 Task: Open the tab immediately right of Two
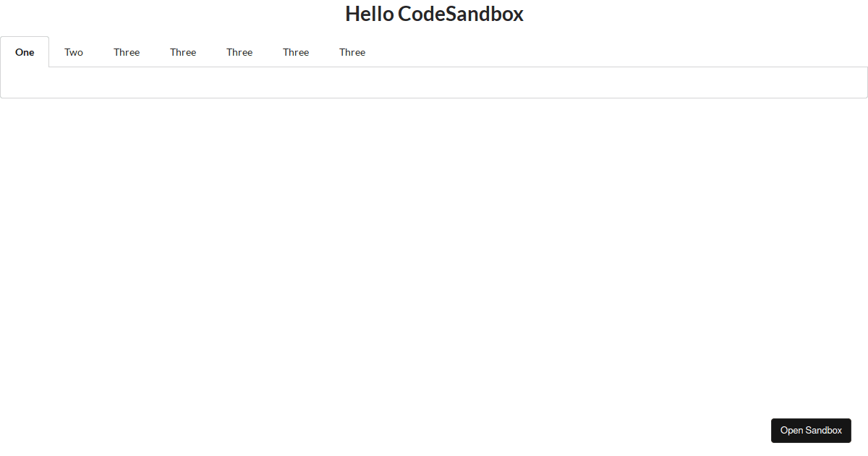(x=127, y=51)
